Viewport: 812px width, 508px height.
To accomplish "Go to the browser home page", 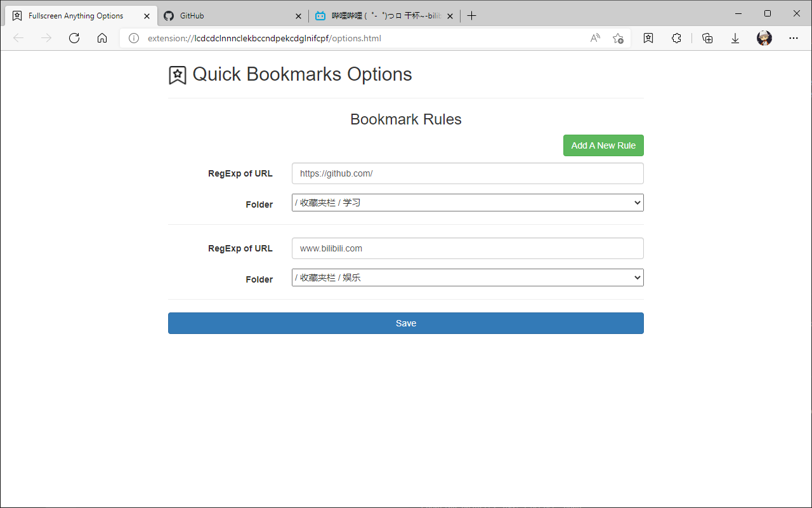I will 102,38.
